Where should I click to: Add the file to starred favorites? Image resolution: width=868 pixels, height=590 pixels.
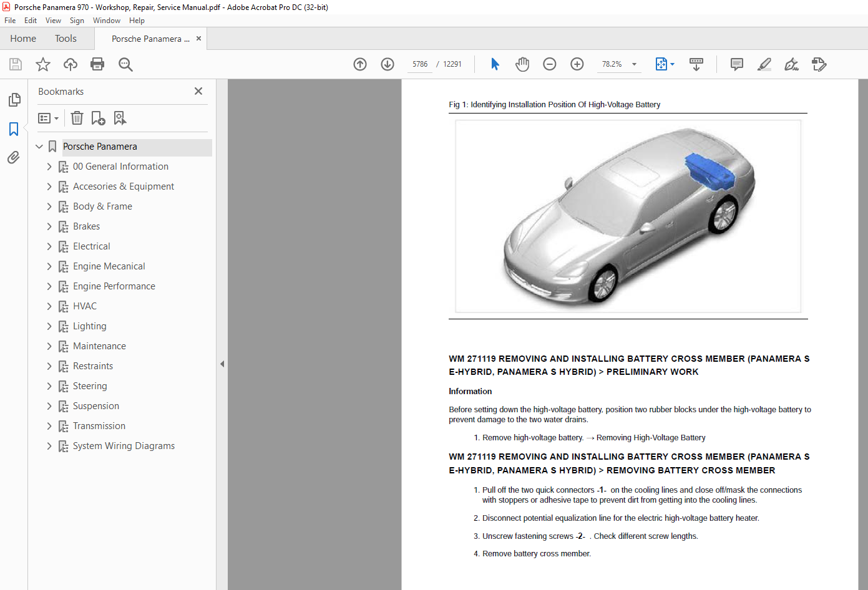coord(43,64)
